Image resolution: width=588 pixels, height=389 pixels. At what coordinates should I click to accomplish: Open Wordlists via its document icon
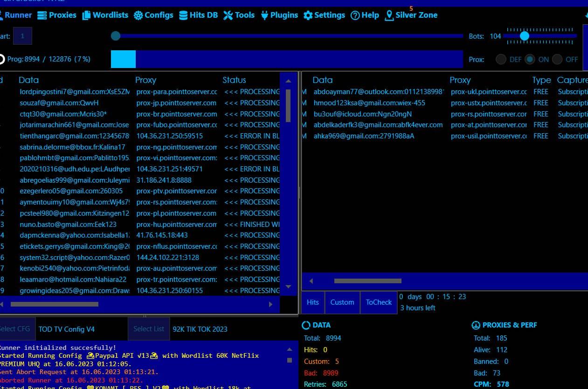point(86,15)
